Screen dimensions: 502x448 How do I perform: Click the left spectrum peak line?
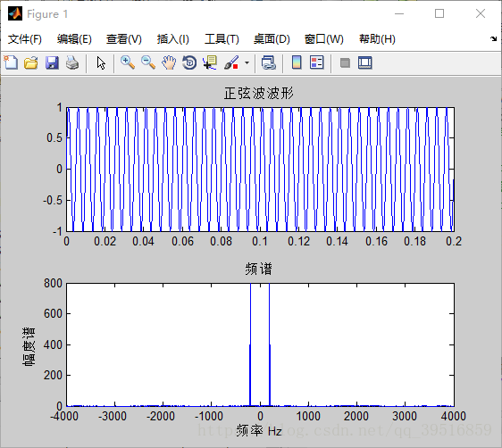250,344
